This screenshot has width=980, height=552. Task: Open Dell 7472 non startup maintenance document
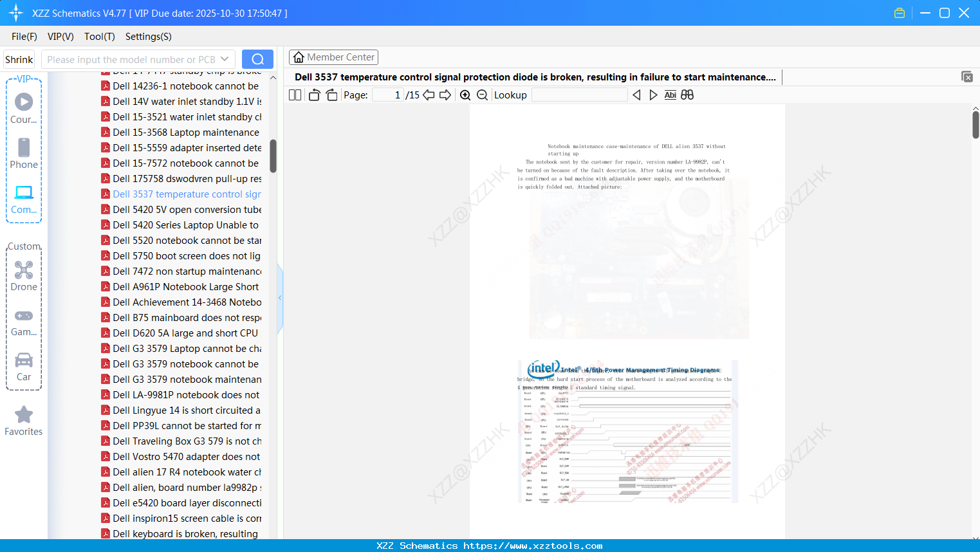(187, 271)
